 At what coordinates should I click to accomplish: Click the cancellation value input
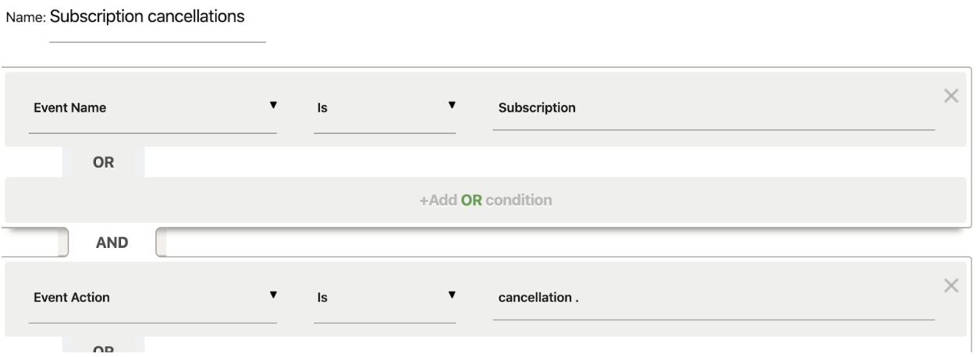pos(713,298)
